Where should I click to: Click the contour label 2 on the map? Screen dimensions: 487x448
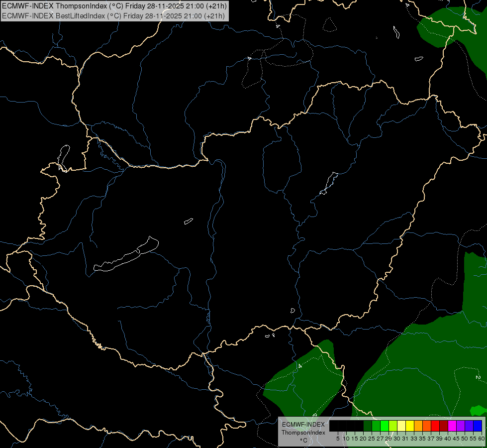point(478,377)
